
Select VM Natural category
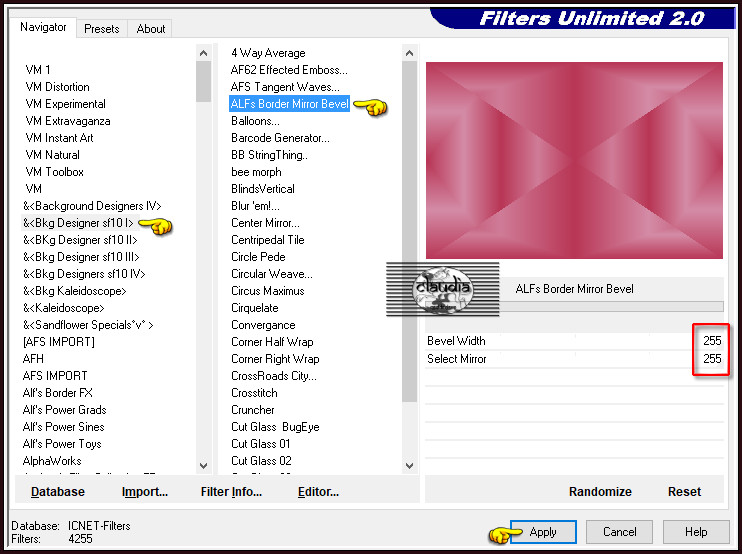(53, 155)
